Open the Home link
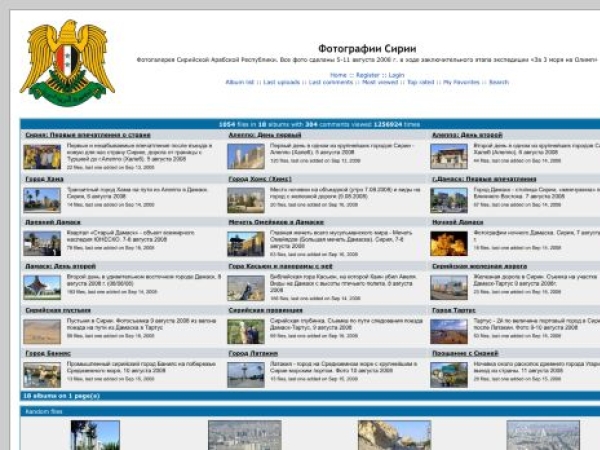 pos(339,75)
